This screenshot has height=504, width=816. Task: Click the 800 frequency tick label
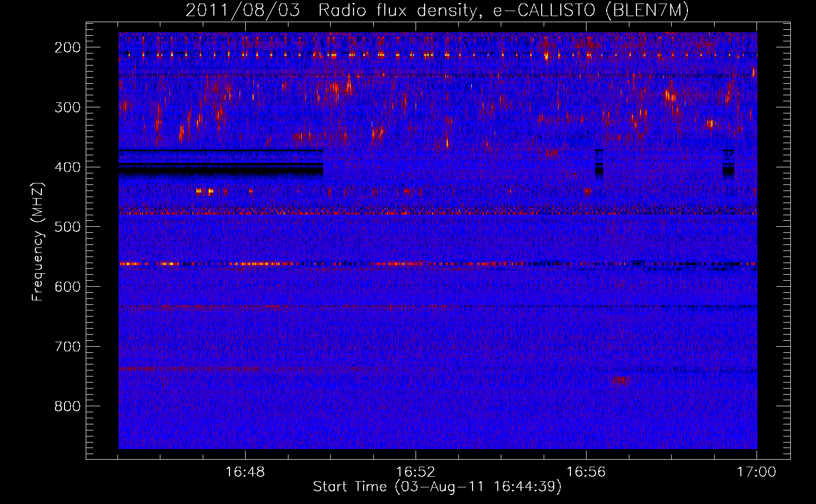pyautogui.click(x=68, y=406)
